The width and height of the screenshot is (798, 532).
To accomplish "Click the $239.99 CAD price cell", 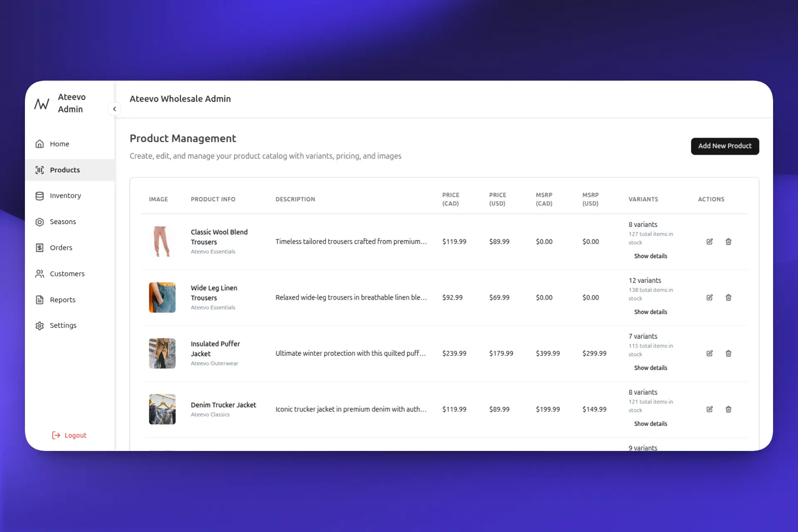I will pyautogui.click(x=454, y=353).
